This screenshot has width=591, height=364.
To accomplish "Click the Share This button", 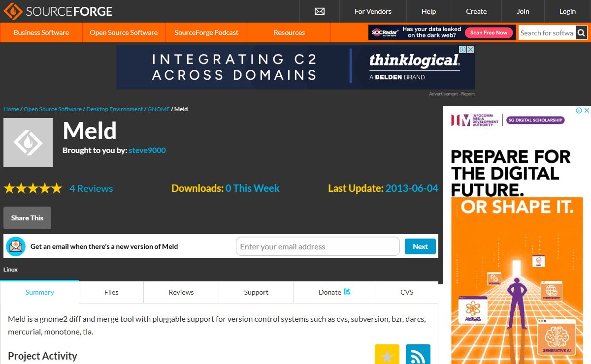I will tap(27, 218).
